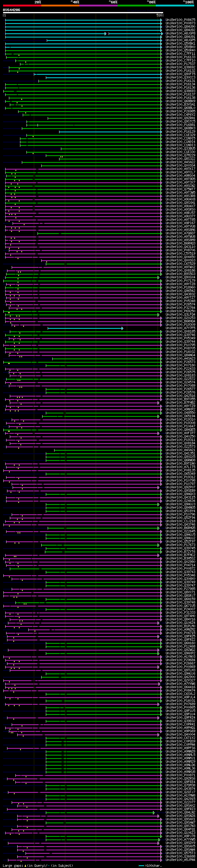Screen dimensions: 197x868
Task: Open hit UniRef100_Q84U90
Action: click(180, 26)
